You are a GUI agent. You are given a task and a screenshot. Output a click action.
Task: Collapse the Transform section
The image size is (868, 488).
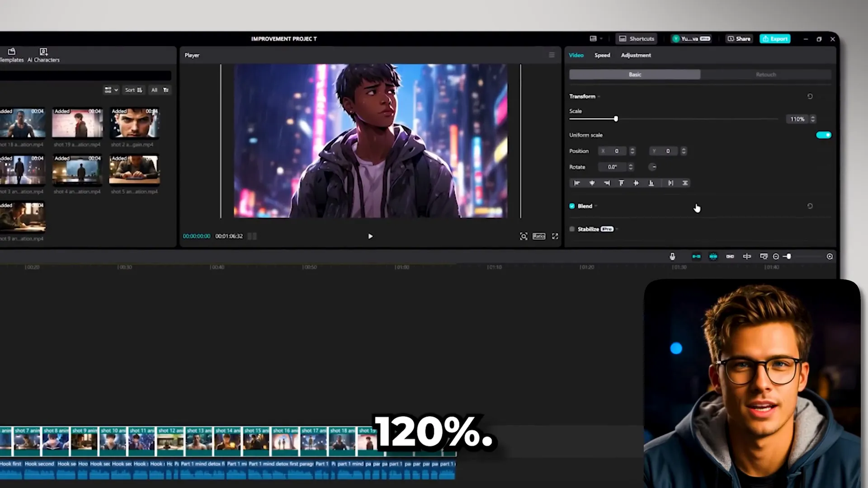(x=599, y=97)
